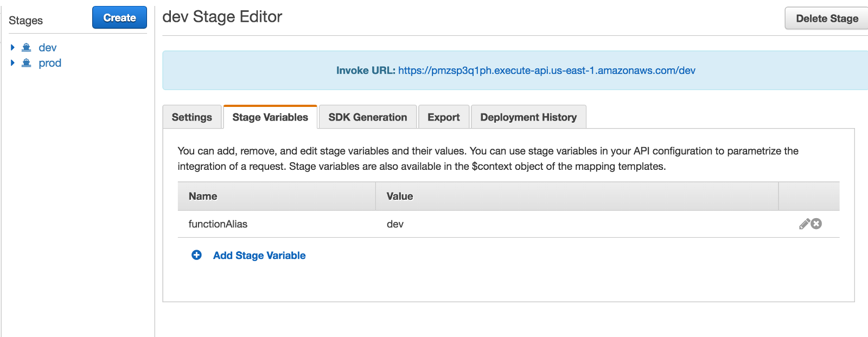Click the dev value in functionAlias row

(x=395, y=224)
